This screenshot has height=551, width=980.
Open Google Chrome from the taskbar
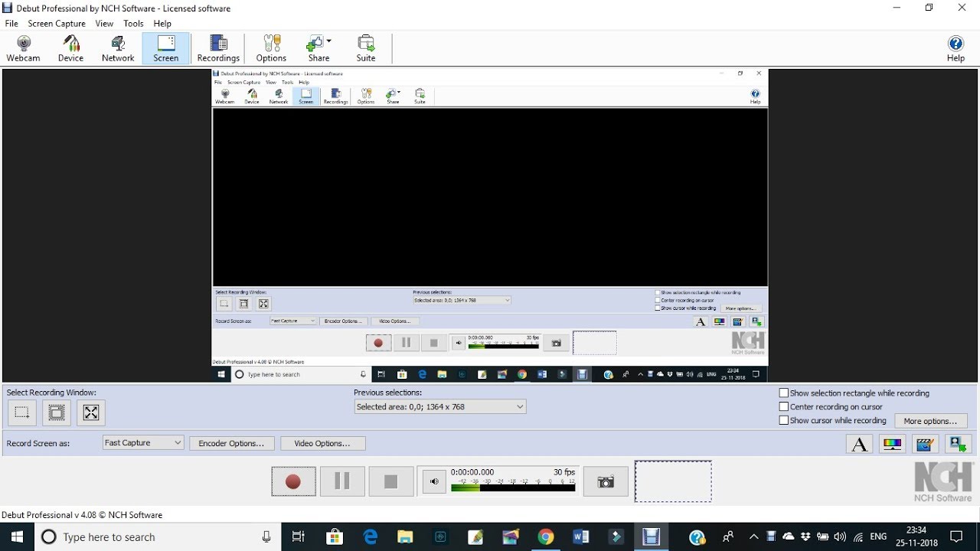click(545, 537)
